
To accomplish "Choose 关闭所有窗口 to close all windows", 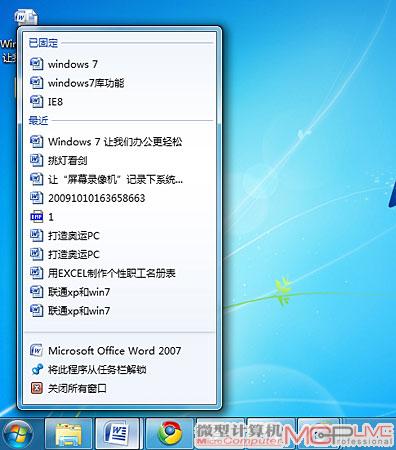I will (119, 388).
